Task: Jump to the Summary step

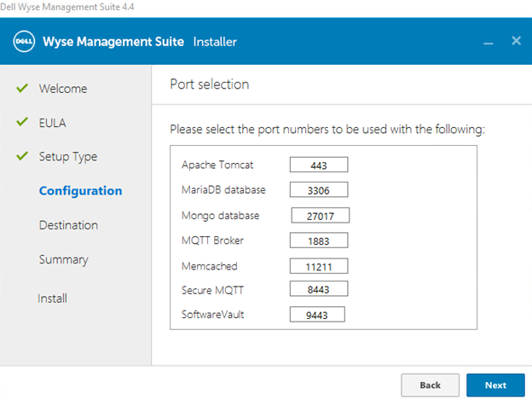Action: coord(63,259)
